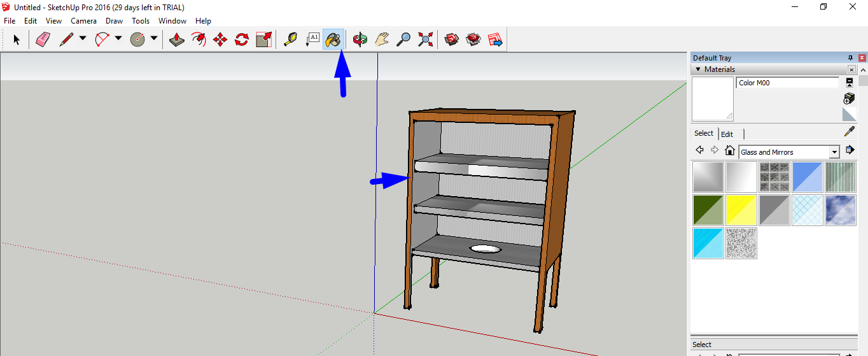Click the current material preview thumbnail
The height and width of the screenshot is (356, 868).
(x=713, y=99)
